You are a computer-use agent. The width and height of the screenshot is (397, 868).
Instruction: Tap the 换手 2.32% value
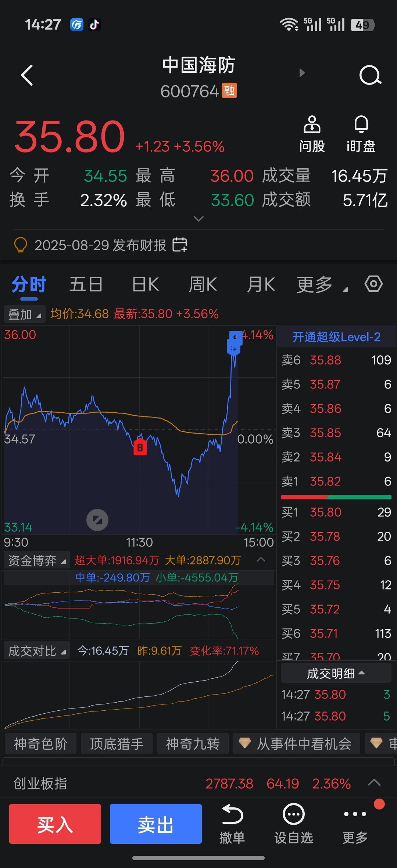(x=104, y=200)
